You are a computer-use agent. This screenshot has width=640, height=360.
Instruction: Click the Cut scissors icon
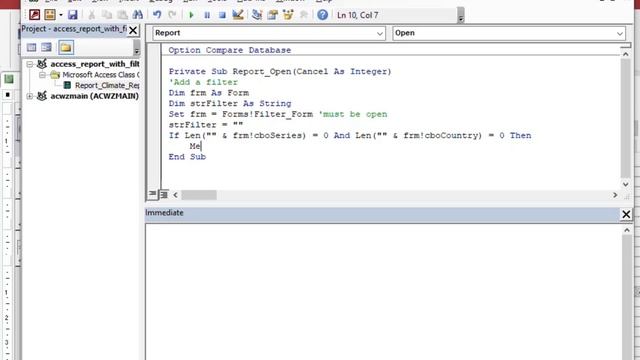coord(92,15)
